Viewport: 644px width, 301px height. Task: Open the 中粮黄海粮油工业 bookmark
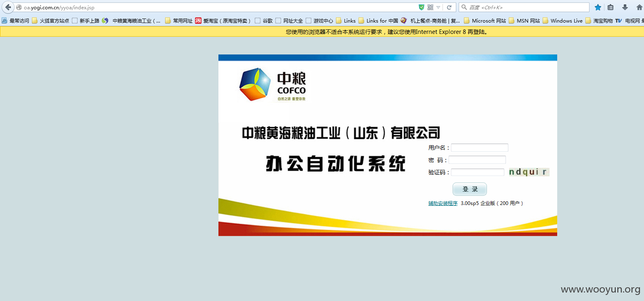[131, 21]
